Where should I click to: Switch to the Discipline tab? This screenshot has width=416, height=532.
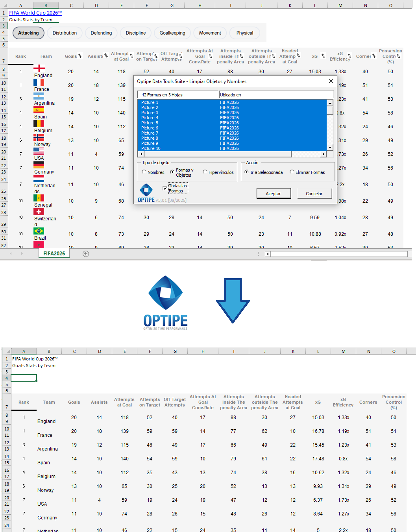tap(136, 33)
